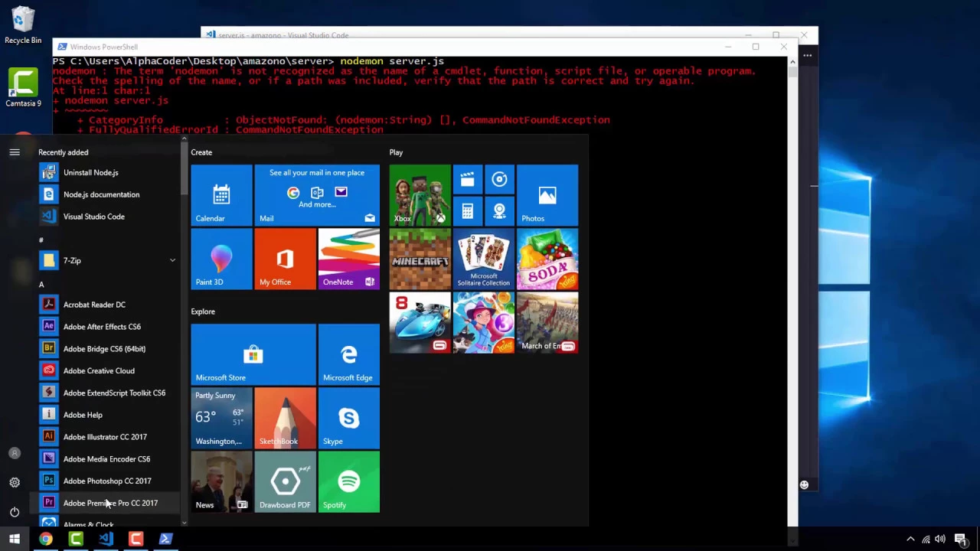Launch Paint 3D tile
This screenshot has width=980, height=551.
pyautogui.click(x=221, y=259)
